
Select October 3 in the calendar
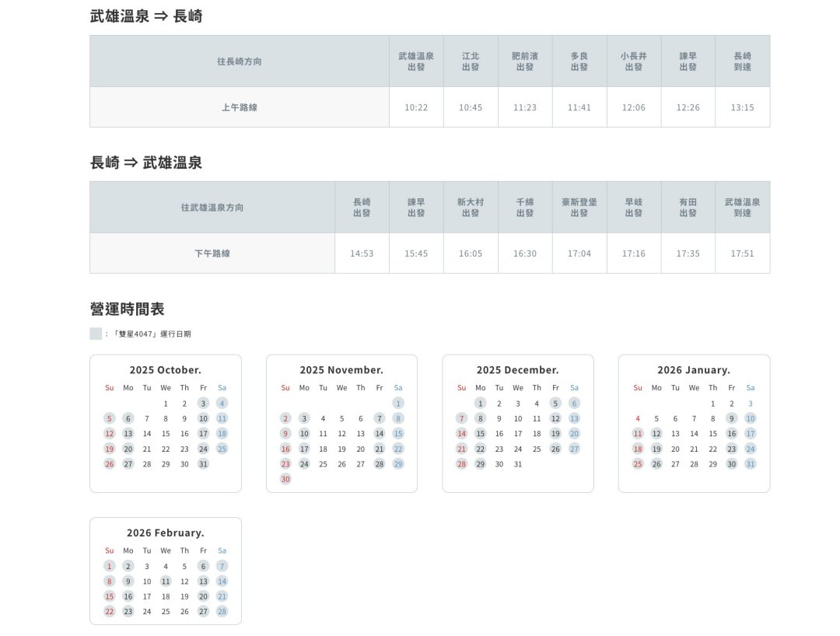[x=203, y=404]
